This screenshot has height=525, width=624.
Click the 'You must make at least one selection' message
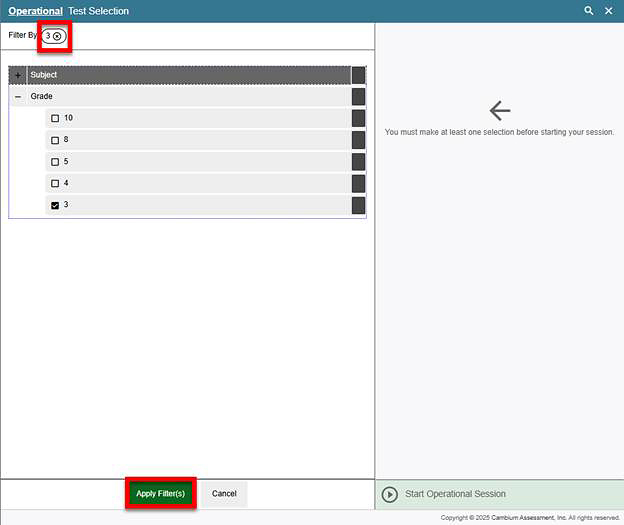[499, 132]
